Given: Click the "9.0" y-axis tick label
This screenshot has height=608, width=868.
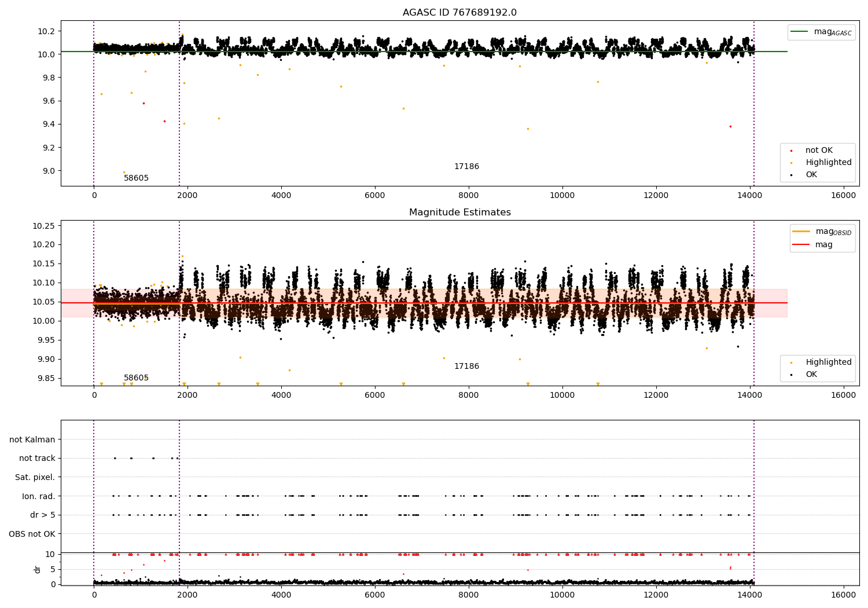Looking at the screenshot, I should [x=49, y=171].
